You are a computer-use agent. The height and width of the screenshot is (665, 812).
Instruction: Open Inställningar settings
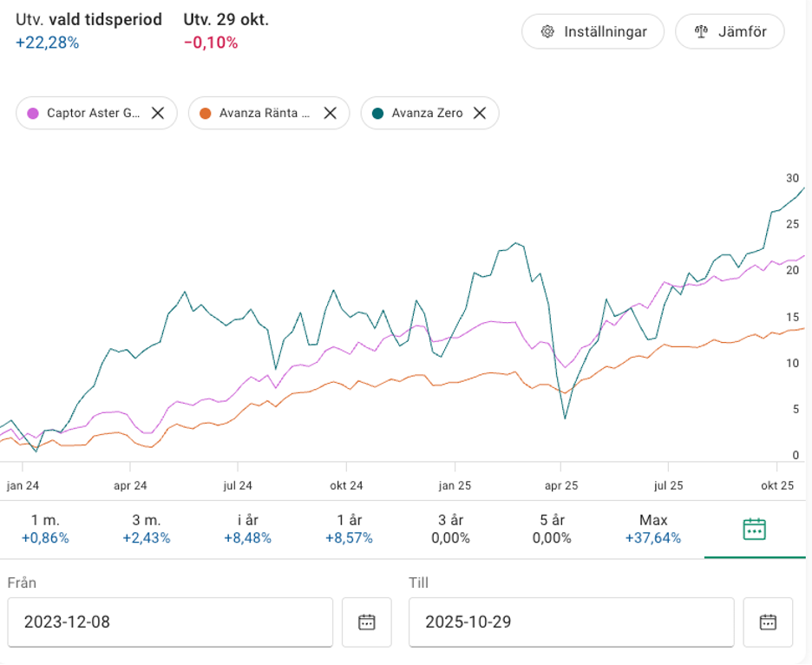593,32
